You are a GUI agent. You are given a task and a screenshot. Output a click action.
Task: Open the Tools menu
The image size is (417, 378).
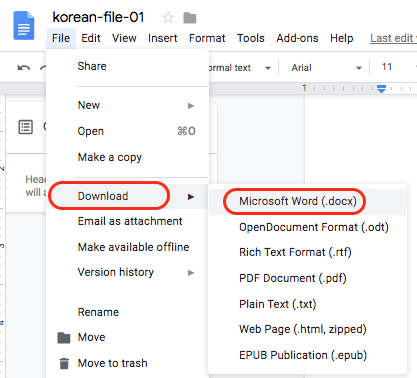click(251, 38)
